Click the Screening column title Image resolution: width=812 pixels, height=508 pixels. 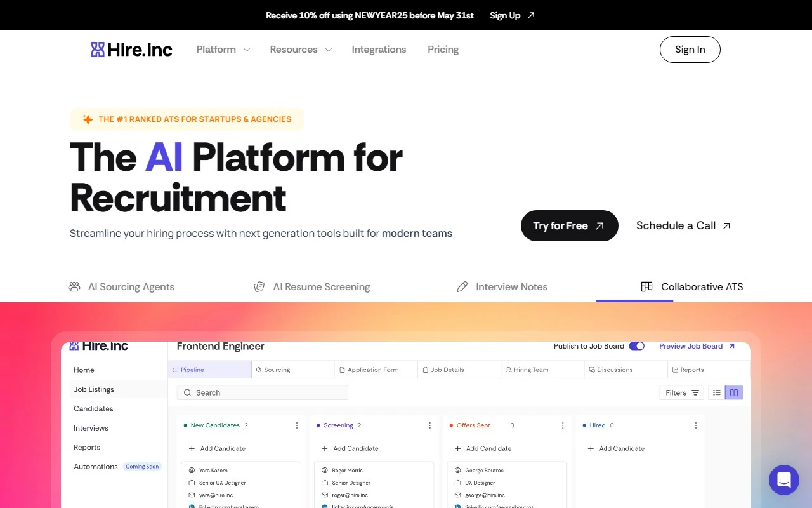point(338,425)
